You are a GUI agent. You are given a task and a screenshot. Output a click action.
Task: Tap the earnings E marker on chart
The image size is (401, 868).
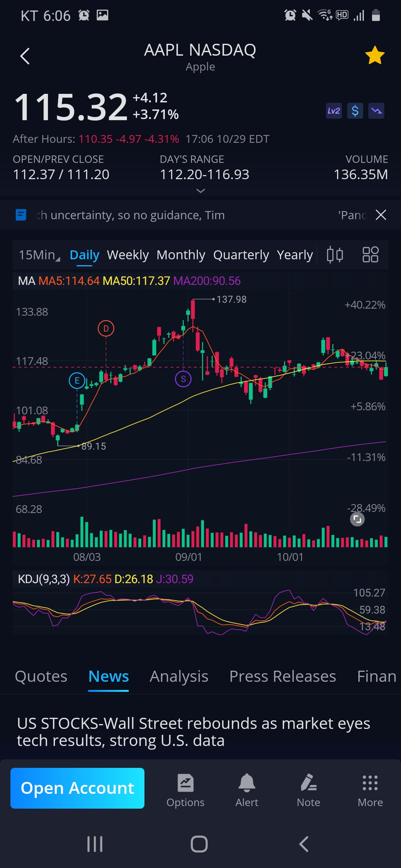[x=77, y=381]
